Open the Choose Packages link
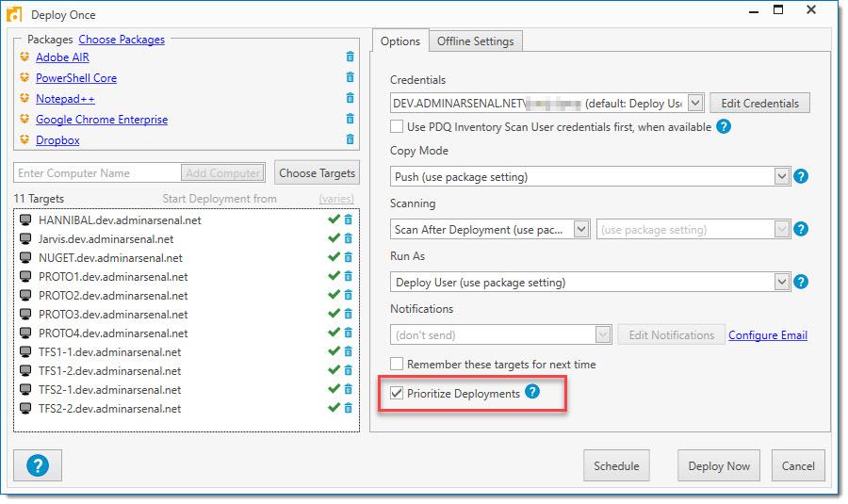Viewport: 848px width, 504px height. point(122,40)
